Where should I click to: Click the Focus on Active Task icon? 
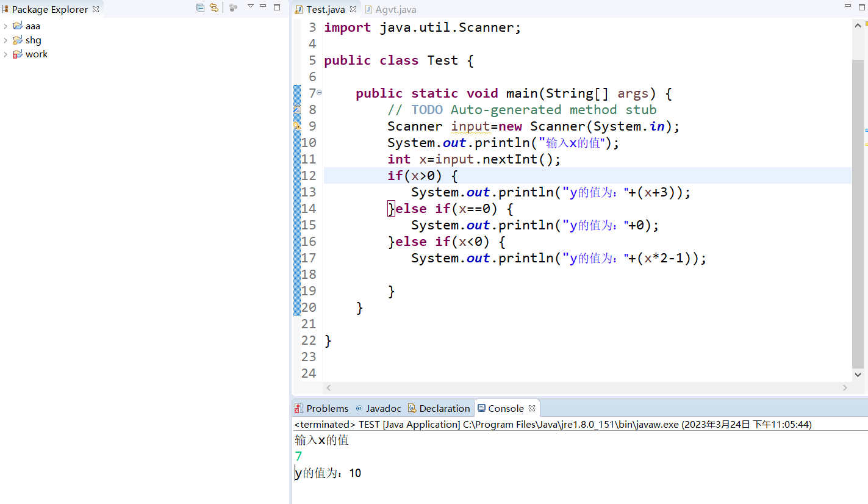pos(233,7)
